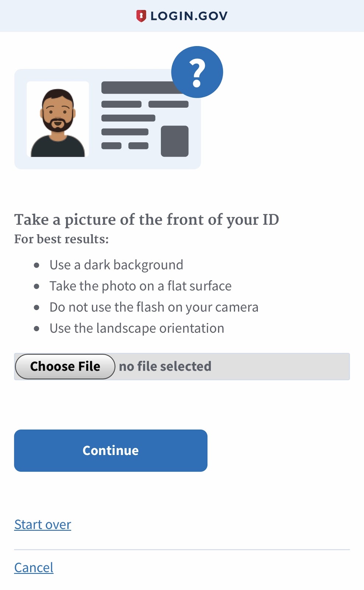Click the 'Use a dark background' tip
The width and height of the screenshot is (364, 590).
point(116,265)
